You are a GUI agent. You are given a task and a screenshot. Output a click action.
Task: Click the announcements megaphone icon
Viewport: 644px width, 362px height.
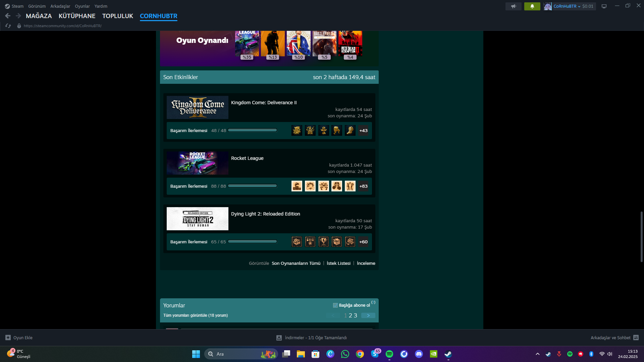[513, 6]
